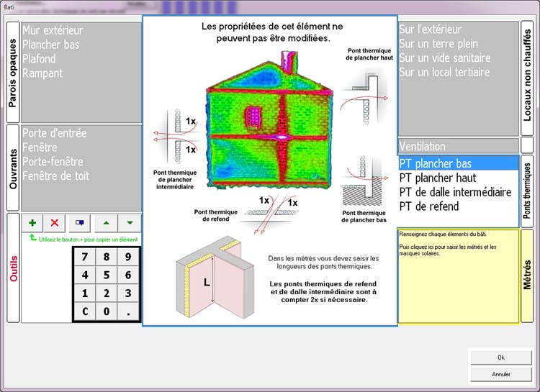Click the red X delete element button
The image size is (540, 392).
click(55, 223)
